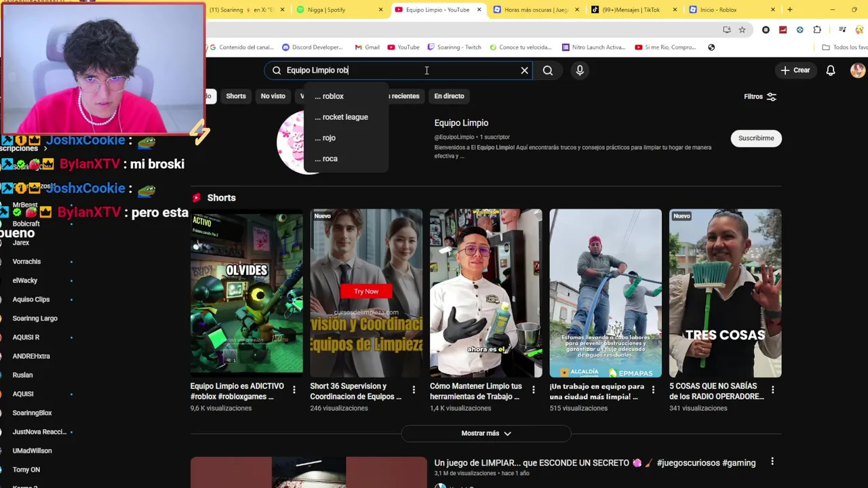The image size is (868, 488).
Task: Open options for Cómo Mantener Limpio short
Action: [x=533, y=390]
